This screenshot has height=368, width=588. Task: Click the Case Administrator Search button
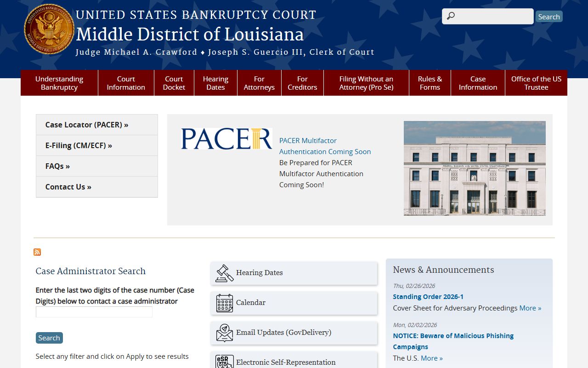click(49, 338)
